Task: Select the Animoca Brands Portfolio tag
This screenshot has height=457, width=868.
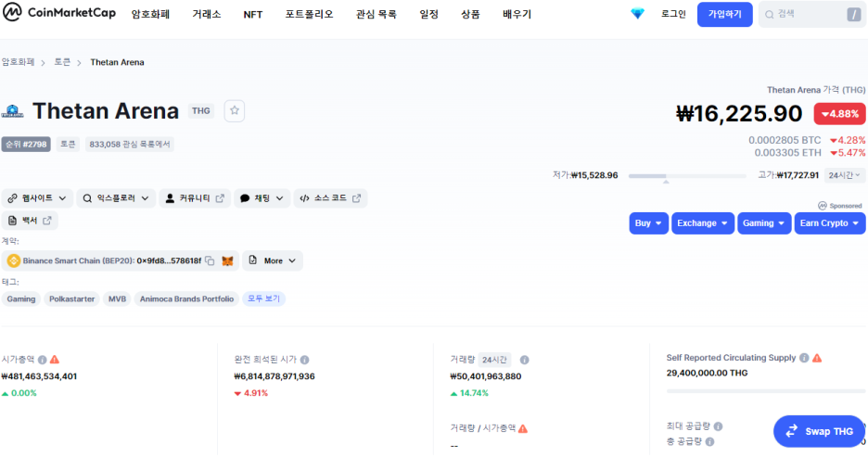Action: (x=186, y=298)
